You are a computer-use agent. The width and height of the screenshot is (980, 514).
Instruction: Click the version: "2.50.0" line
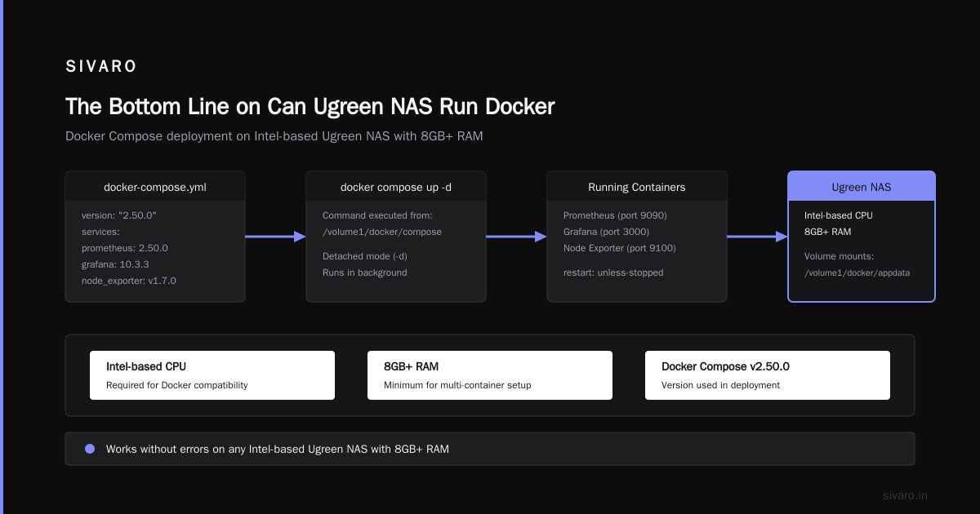tap(118, 215)
